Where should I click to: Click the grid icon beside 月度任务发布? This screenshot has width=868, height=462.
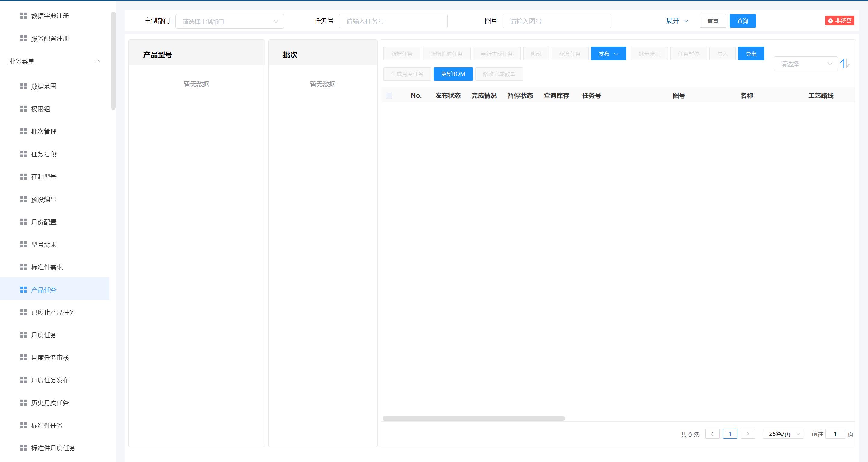tap(23, 380)
